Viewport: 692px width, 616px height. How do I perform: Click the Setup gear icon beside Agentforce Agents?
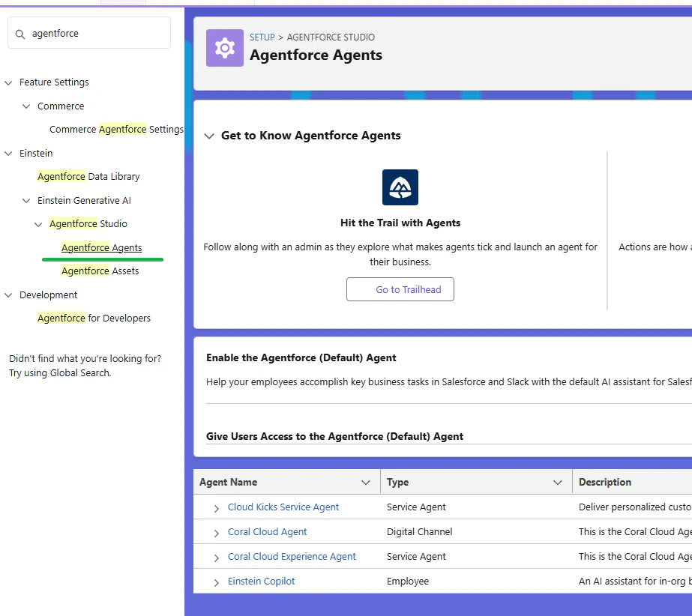[x=225, y=48]
